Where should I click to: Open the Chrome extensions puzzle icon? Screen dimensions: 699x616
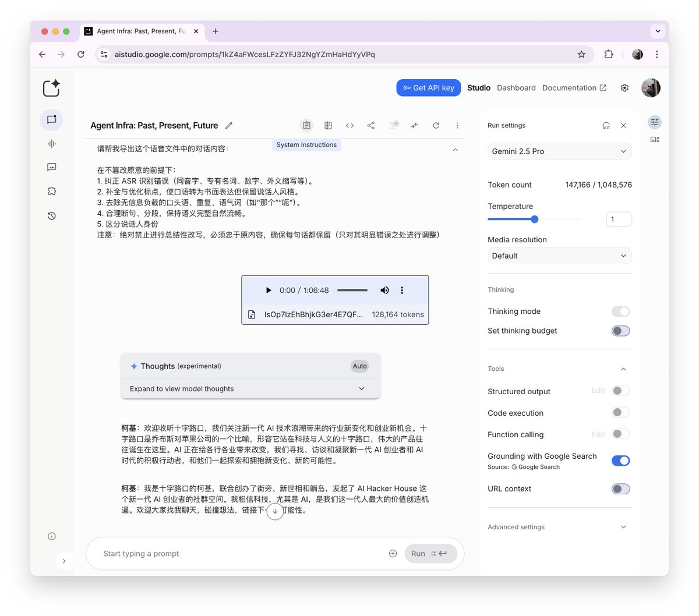click(609, 54)
